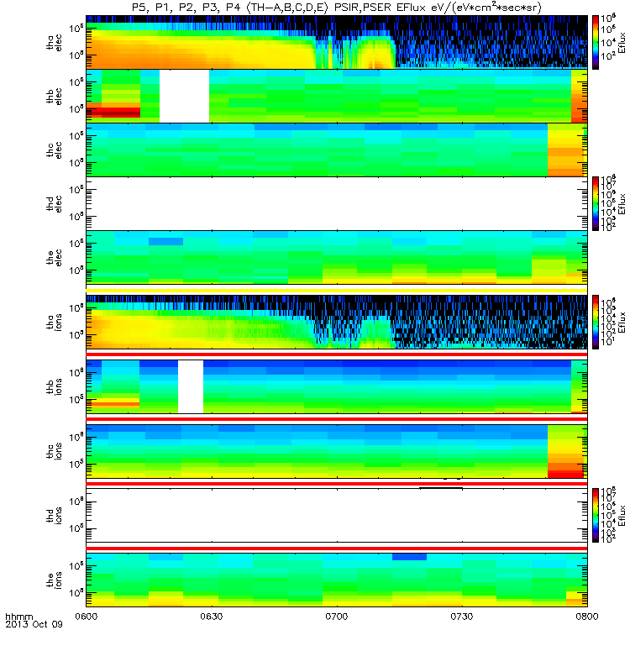Image resolution: width=630 pixels, height=672 pixels.
Task: Click the "0600" time axis label
Action: point(87,617)
